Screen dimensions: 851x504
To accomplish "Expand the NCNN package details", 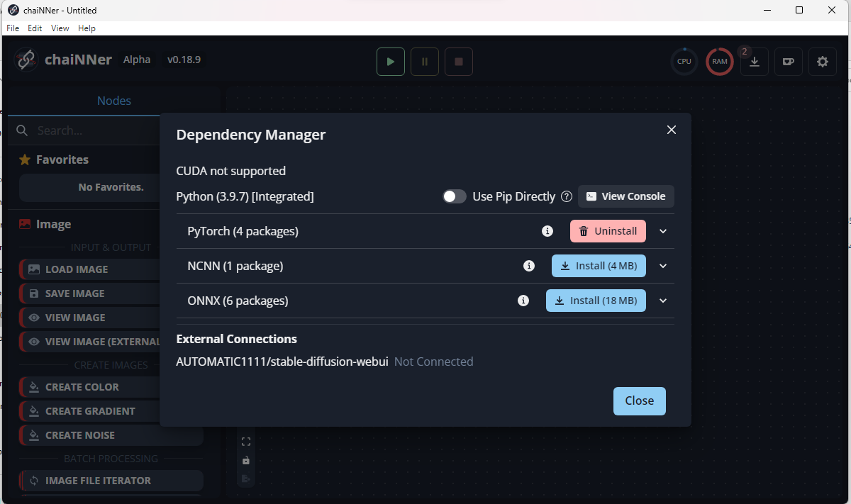I will point(662,266).
